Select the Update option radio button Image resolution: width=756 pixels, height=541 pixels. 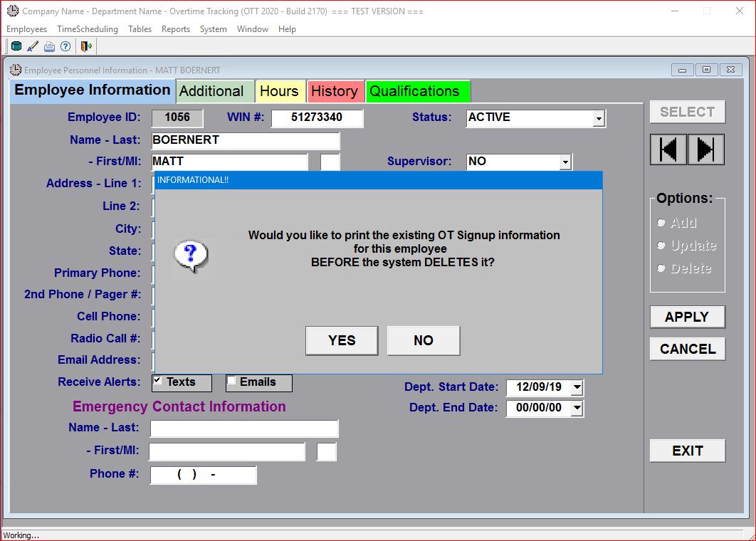(x=661, y=246)
